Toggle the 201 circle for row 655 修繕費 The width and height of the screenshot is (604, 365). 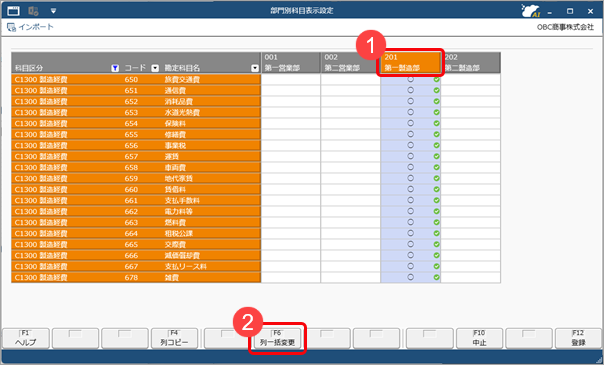pos(411,134)
